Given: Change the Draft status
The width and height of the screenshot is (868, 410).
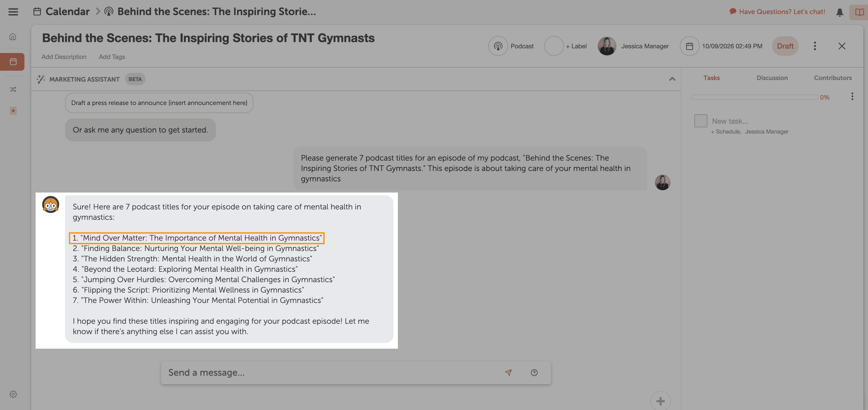Looking at the screenshot, I should [785, 46].
